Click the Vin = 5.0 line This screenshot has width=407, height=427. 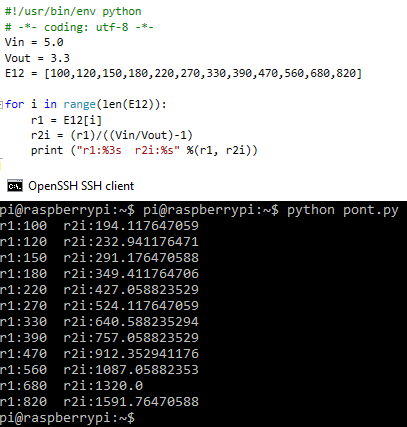click(34, 42)
